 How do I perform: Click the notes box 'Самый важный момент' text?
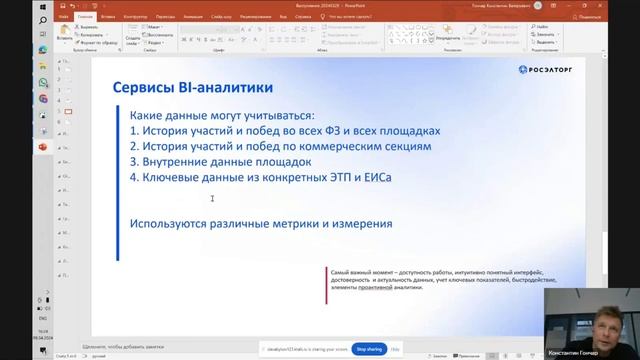click(x=443, y=280)
